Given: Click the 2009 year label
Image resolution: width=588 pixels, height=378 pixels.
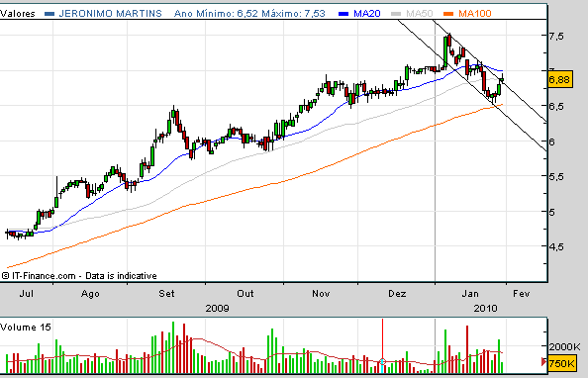Looking at the screenshot, I should [217, 309].
